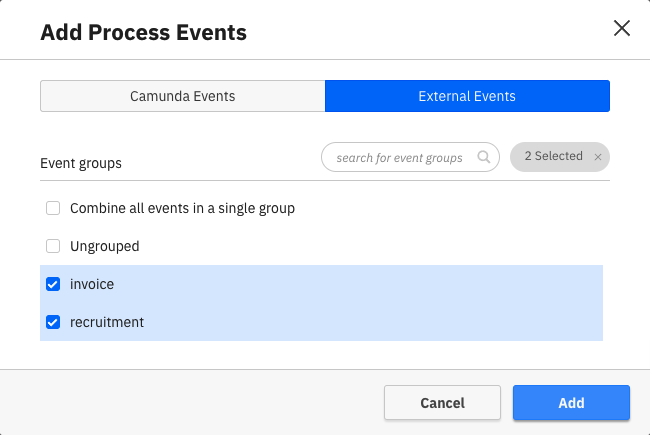Image resolution: width=650 pixels, height=435 pixels.
Task: Focus the event groups search field
Action: click(x=400, y=158)
